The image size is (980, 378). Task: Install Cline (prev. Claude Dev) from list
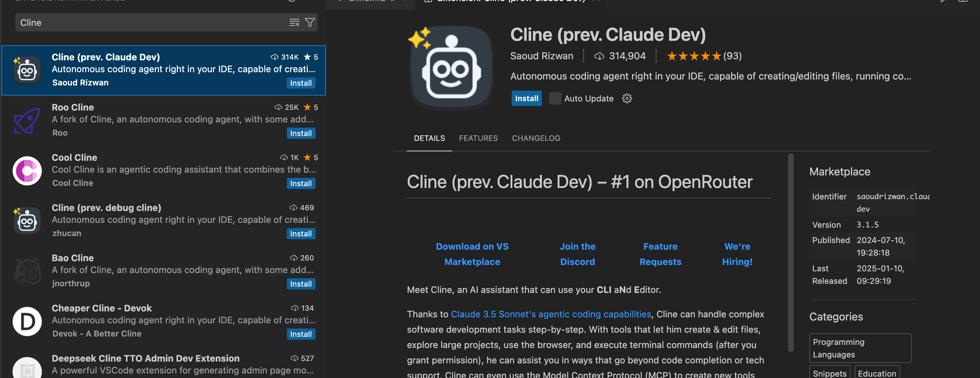(300, 83)
